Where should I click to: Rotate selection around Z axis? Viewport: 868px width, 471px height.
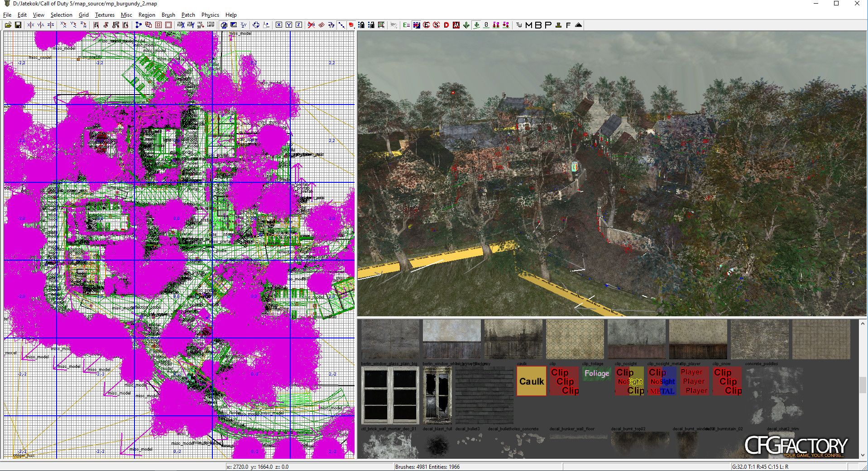(x=83, y=25)
